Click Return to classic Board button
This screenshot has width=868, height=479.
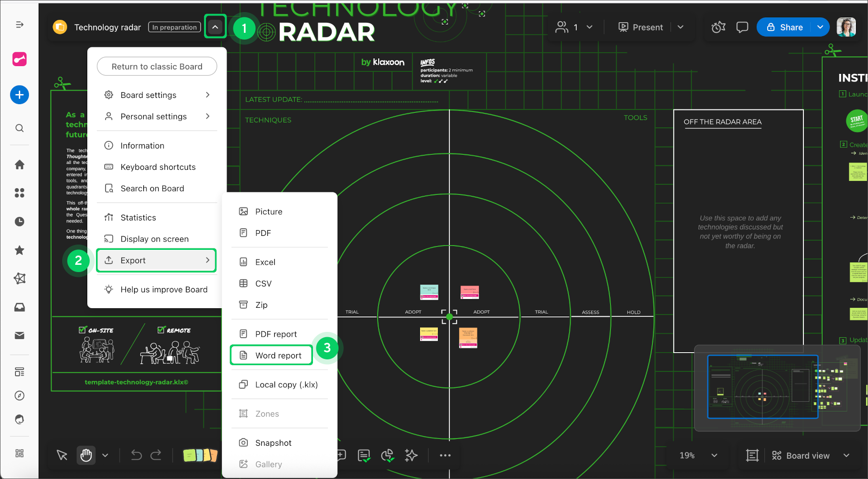click(x=157, y=67)
